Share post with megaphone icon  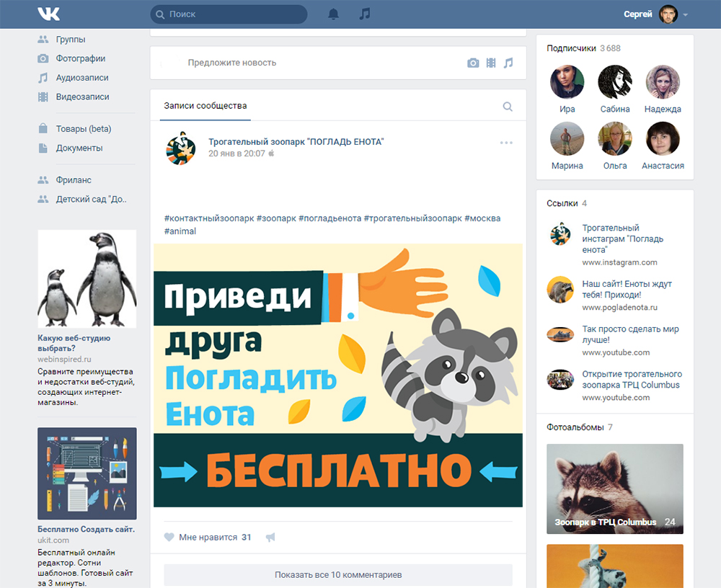tap(270, 537)
